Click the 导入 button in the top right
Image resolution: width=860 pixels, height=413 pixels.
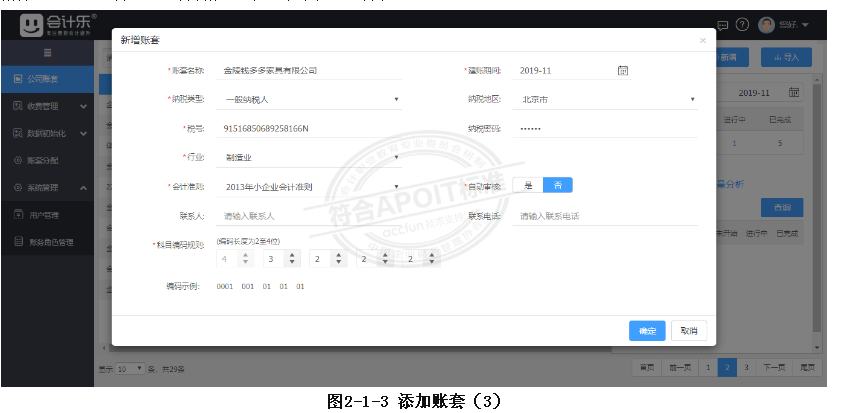[x=786, y=57]
